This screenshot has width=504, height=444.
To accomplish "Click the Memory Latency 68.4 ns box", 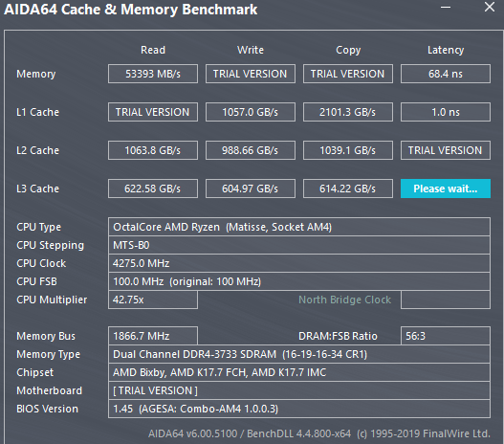I will coord(445,74).
